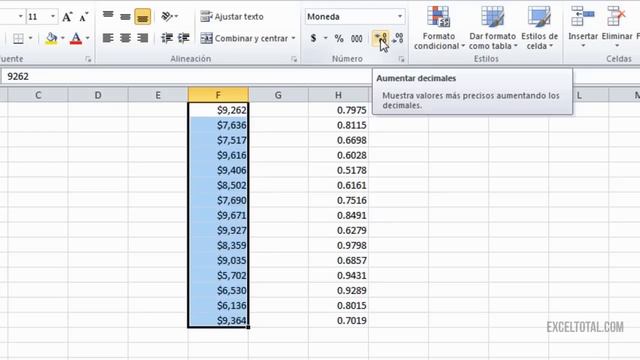Viewport: 640px width, 360px height.
Task: Select cell with $9,927
Action: 218,230
